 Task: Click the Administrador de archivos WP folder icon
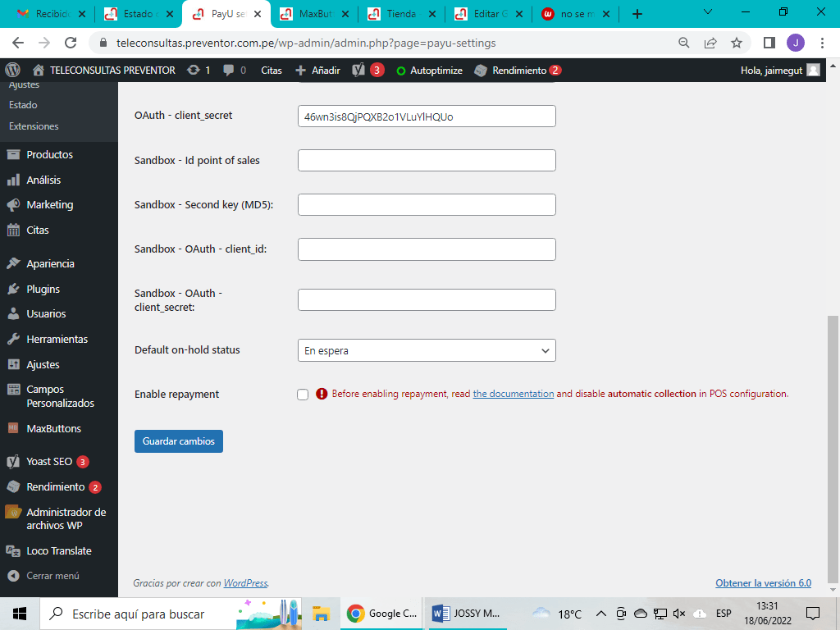(x=13, y=512)
